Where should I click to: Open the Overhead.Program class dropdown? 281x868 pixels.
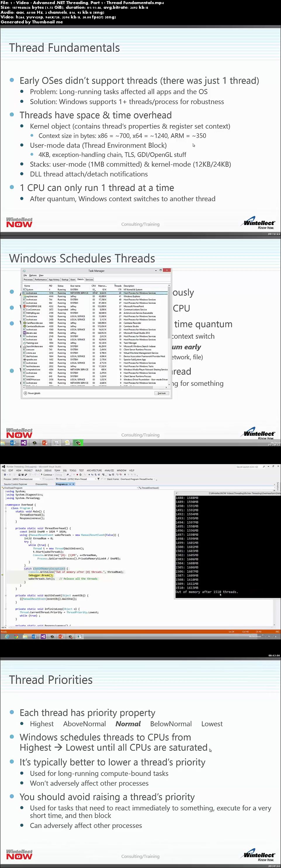click(x=70, y=487)
